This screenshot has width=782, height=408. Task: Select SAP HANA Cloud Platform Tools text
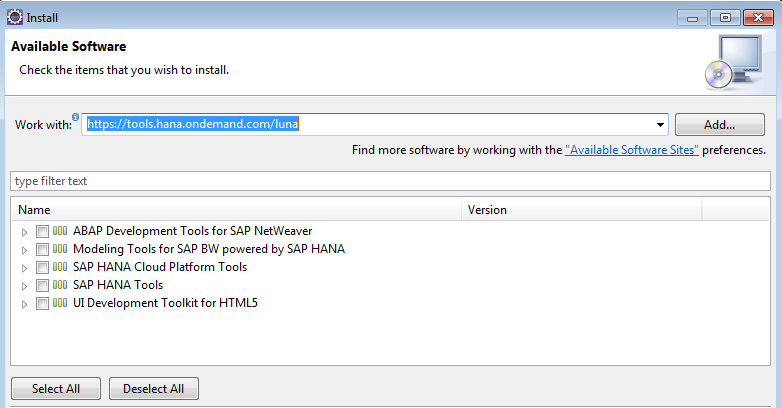tap(160, 267)
